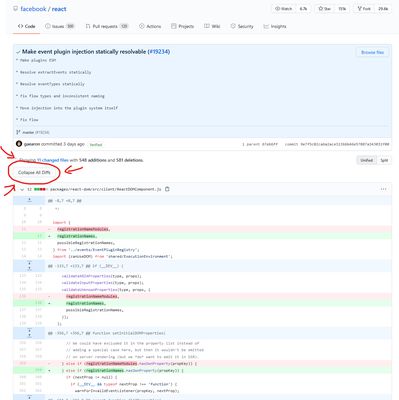Open the parent commit hash link
This screenshot has height=400, width=399.
click(270, 144)
